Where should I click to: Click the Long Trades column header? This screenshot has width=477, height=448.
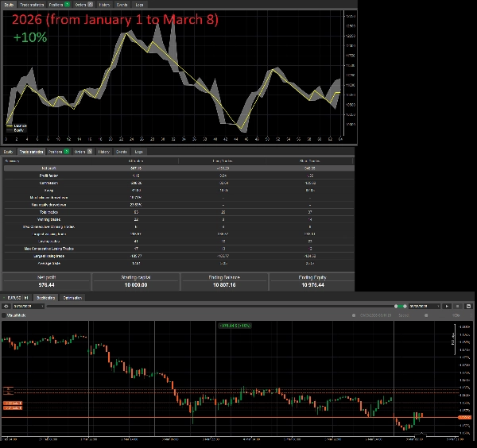coord(223,160)
